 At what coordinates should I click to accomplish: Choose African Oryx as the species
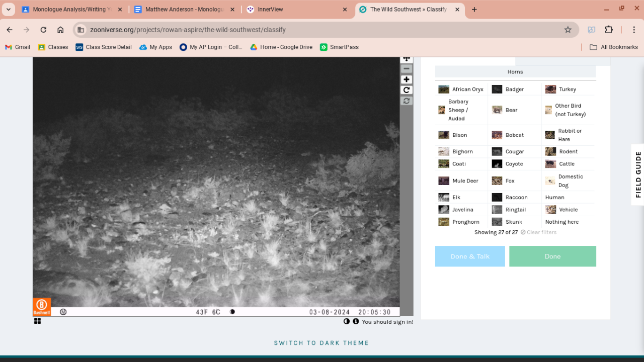click(461, 89)
